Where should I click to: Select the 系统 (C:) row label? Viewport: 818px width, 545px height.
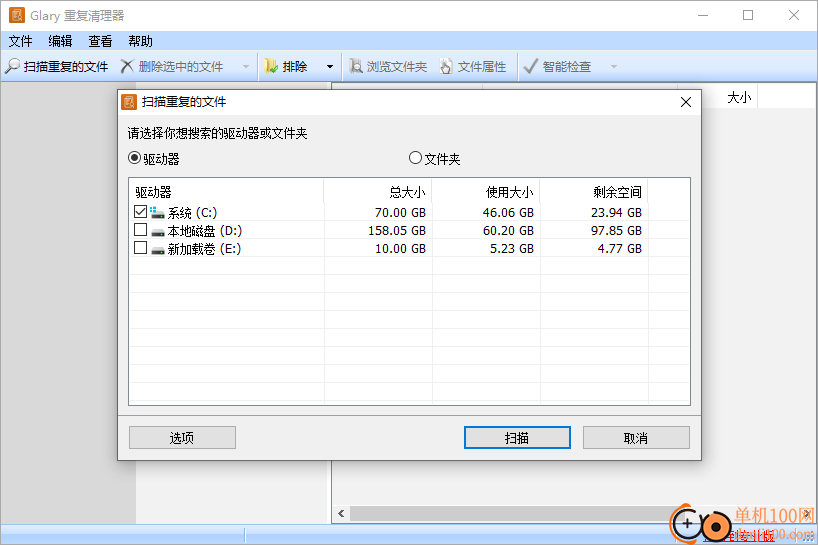(192, 213)
